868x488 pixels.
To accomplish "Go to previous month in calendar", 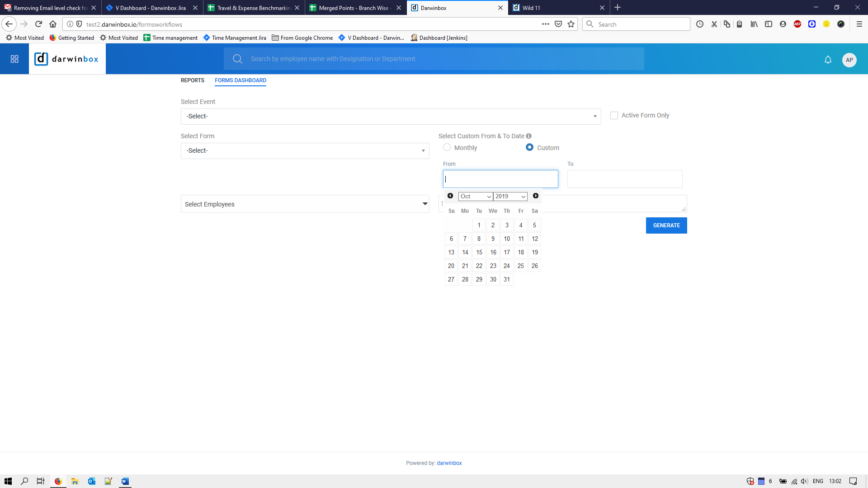I will pyautogui.click(x=450, y=196).
